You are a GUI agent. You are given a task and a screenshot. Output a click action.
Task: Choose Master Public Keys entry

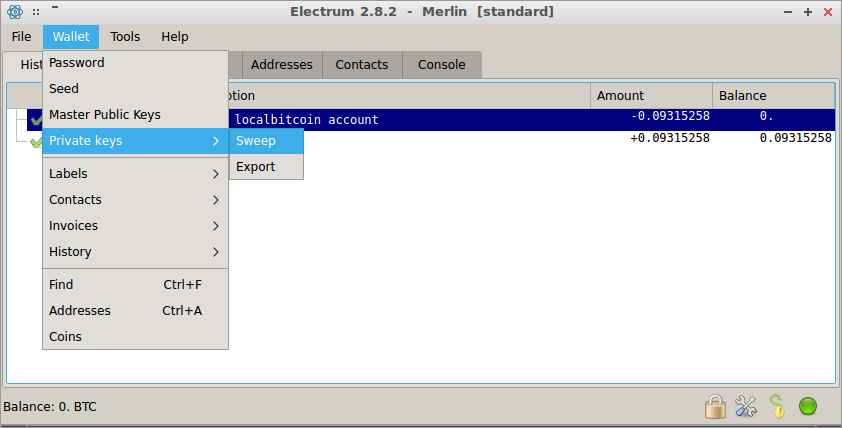pyautogui.click(x=135, y=114)
